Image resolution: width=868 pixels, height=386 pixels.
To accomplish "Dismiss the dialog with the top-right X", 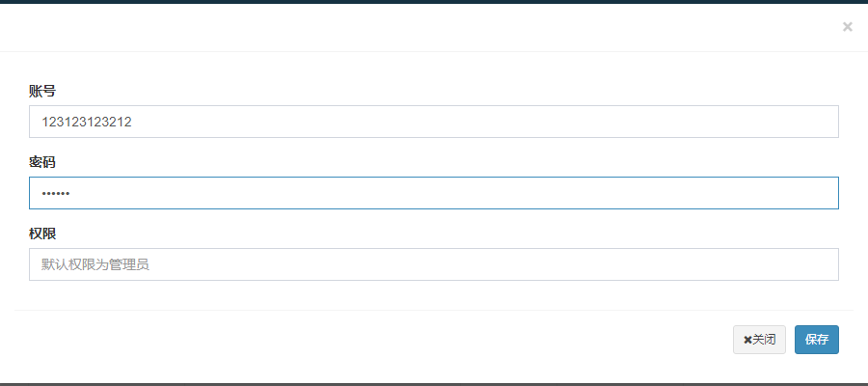I will click(847, 27).
